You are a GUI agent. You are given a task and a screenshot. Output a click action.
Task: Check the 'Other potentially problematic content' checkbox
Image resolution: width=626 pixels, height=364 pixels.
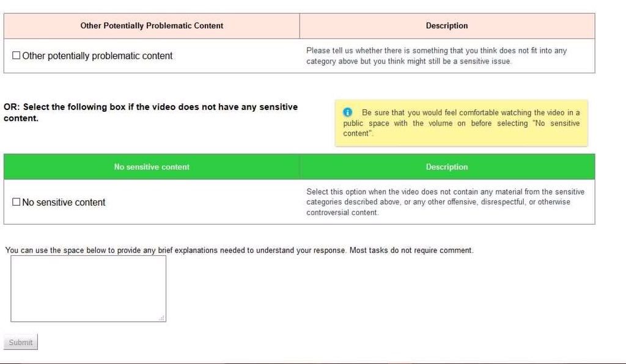point(17,56)
